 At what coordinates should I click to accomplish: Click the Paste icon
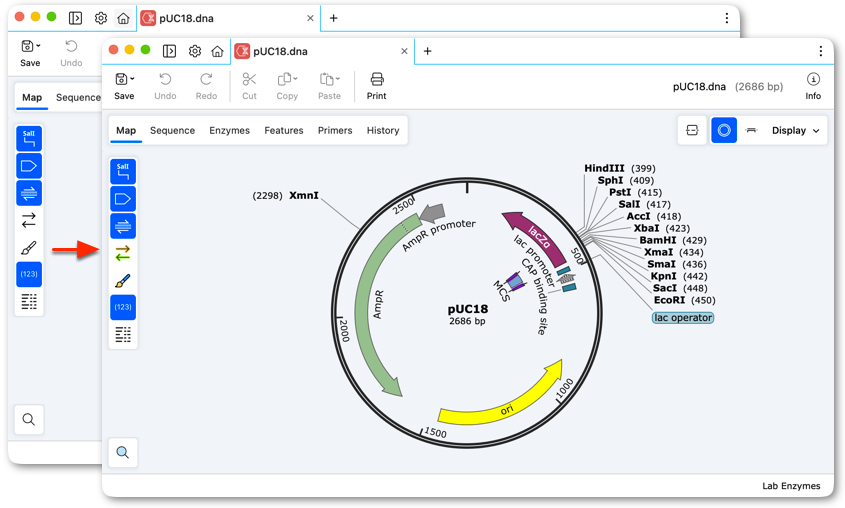point(327,80)
